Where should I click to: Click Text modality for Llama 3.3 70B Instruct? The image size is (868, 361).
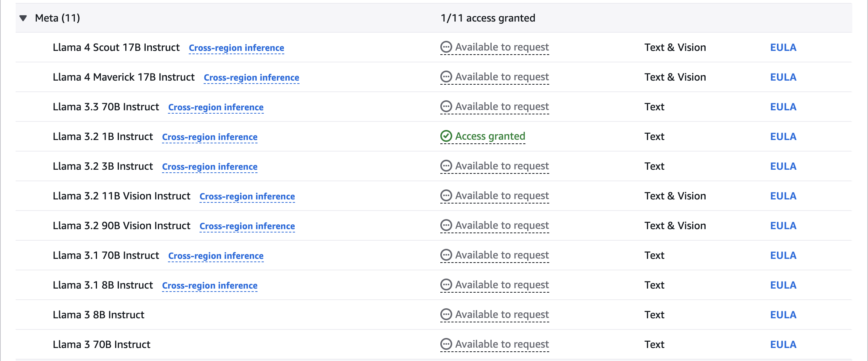click(654, 107)
